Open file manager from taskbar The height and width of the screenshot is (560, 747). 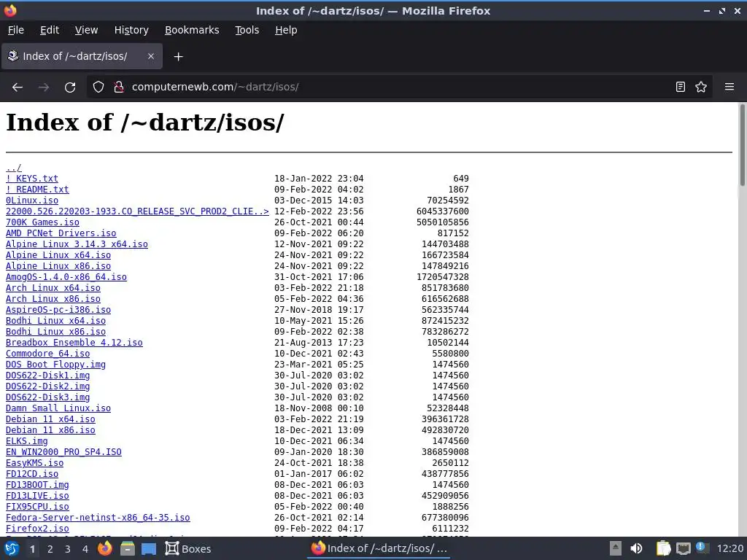pos(127,548)
